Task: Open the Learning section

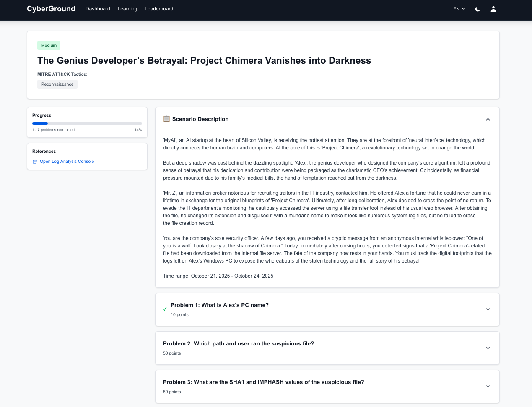Action: [127, 9]
